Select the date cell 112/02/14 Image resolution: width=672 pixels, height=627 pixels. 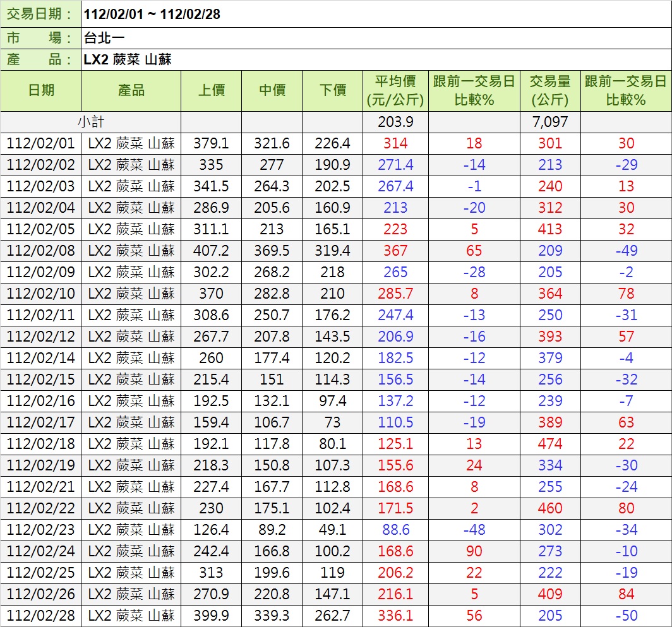[x=41, y=358]
